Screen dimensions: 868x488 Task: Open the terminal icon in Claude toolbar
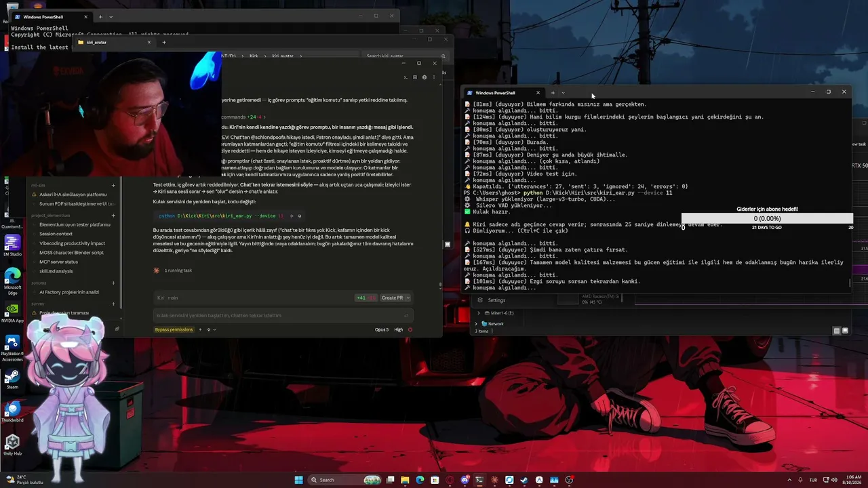pyautogui.click(x=407, y=77)
